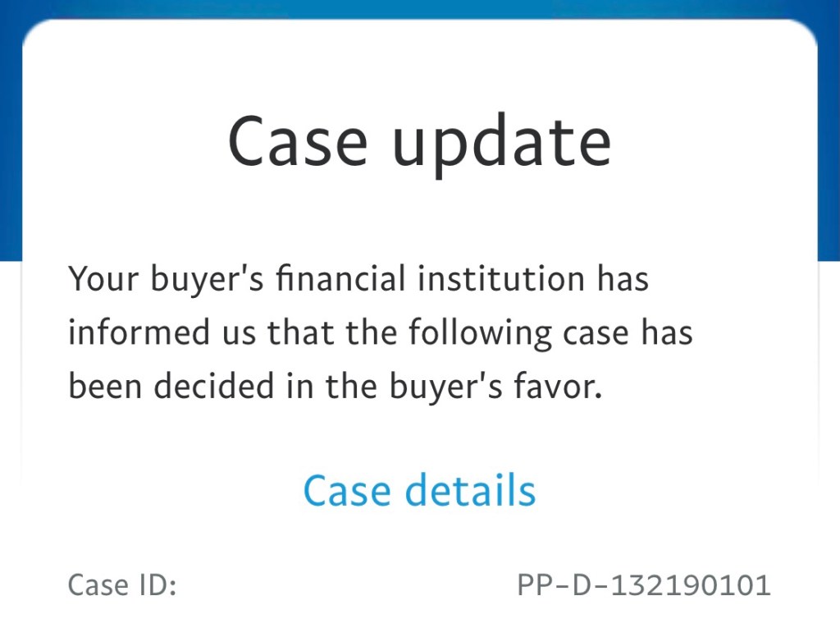Click the word 'Case' in the heading
Screen dimensions: 840x637
click(x=297, y=140)
